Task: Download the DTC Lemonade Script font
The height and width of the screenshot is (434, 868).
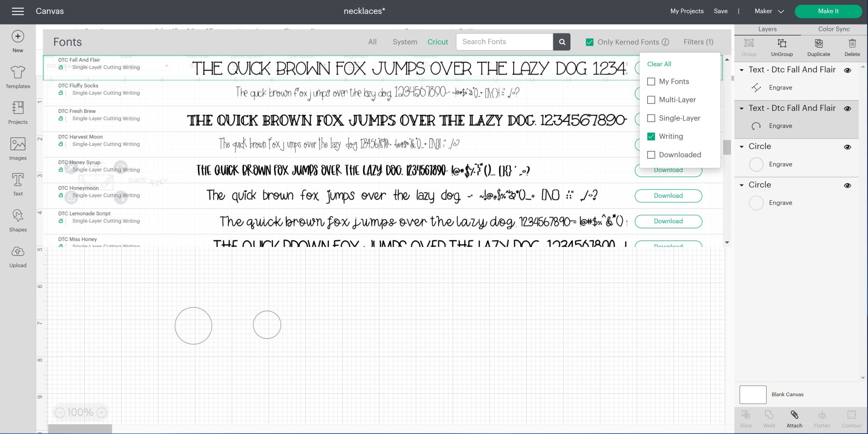Action: (668, 221)
